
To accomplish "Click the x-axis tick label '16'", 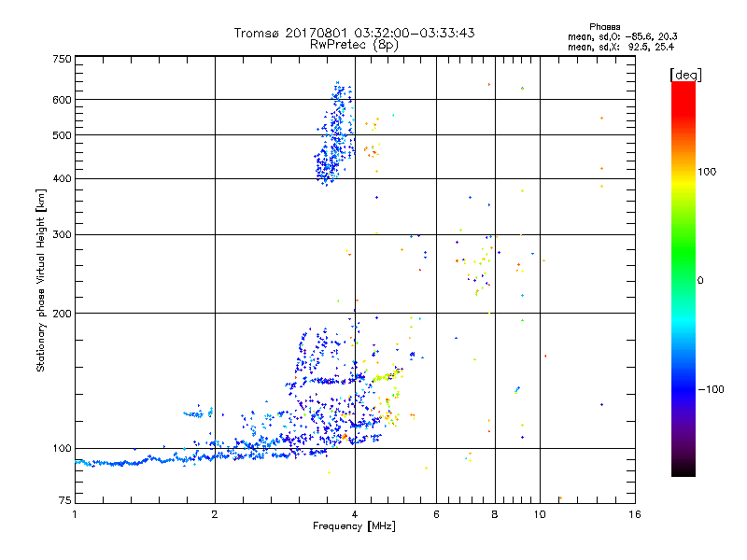I will click(x=635, y=514).
